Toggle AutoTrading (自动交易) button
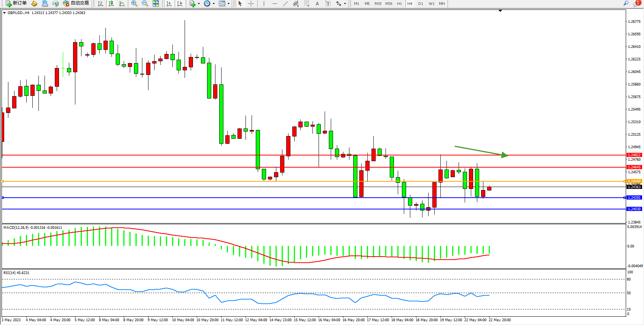This screenshot has width=644, height=325. click(x=76, y=3)
